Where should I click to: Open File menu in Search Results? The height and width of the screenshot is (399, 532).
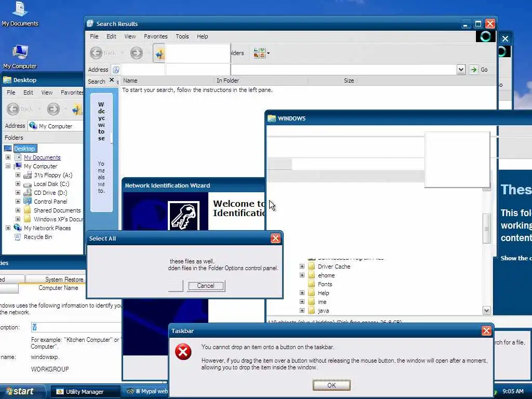coord(94,36)
